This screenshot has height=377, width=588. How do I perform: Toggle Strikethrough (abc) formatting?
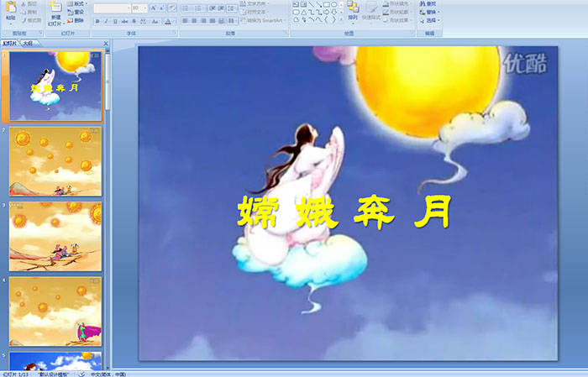point(124,21)
